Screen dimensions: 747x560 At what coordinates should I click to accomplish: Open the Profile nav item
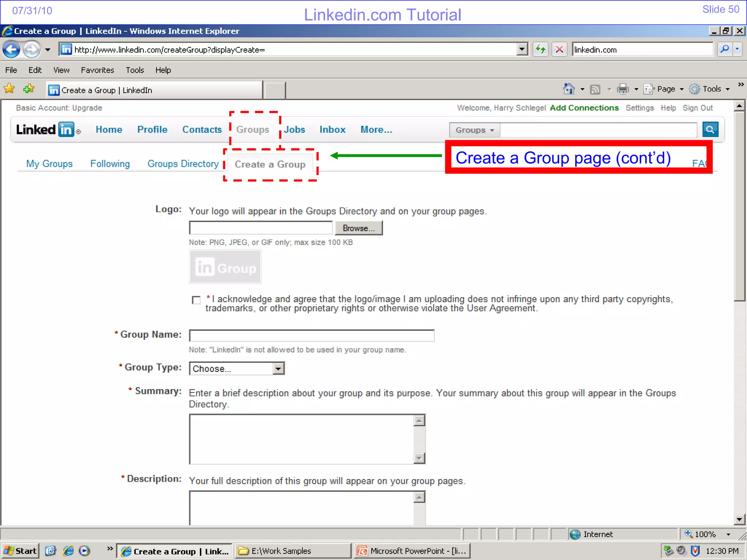point(152,129)
